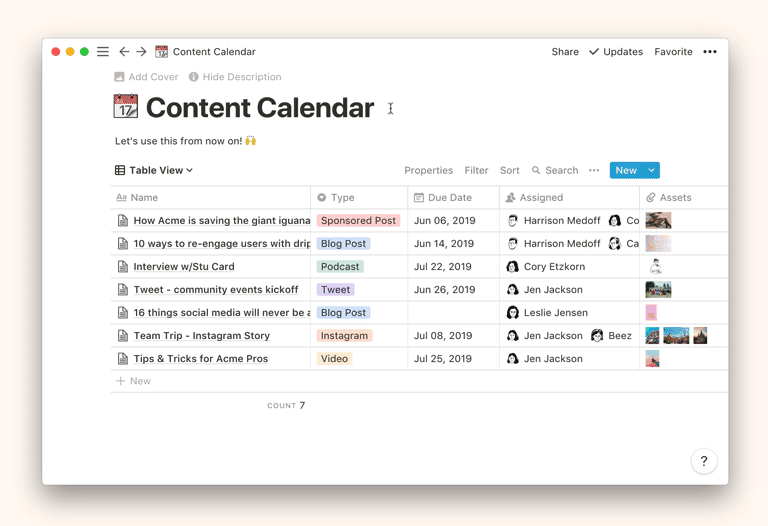Screen dimensions: 768x526
Task: Open the Sort menu
Action: pos(510,171)
